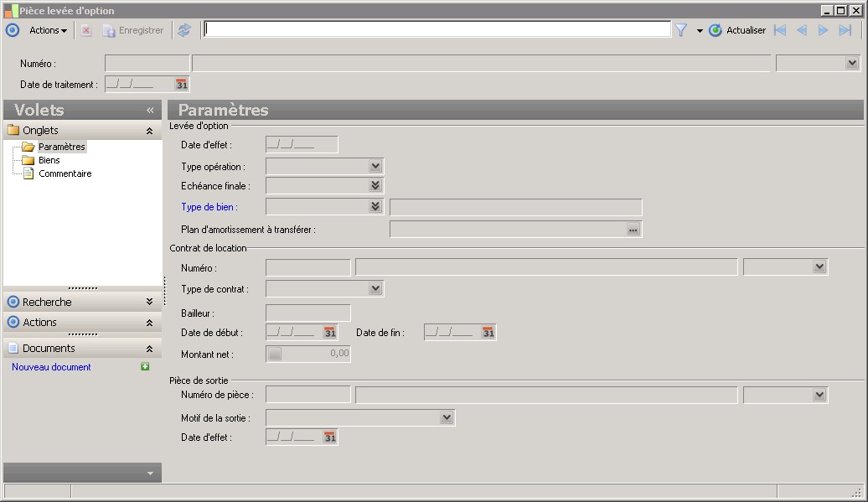Screen dimensions: 868x502
Task: Open the Numéro de pièce dropdown
Action: point(819,395)
